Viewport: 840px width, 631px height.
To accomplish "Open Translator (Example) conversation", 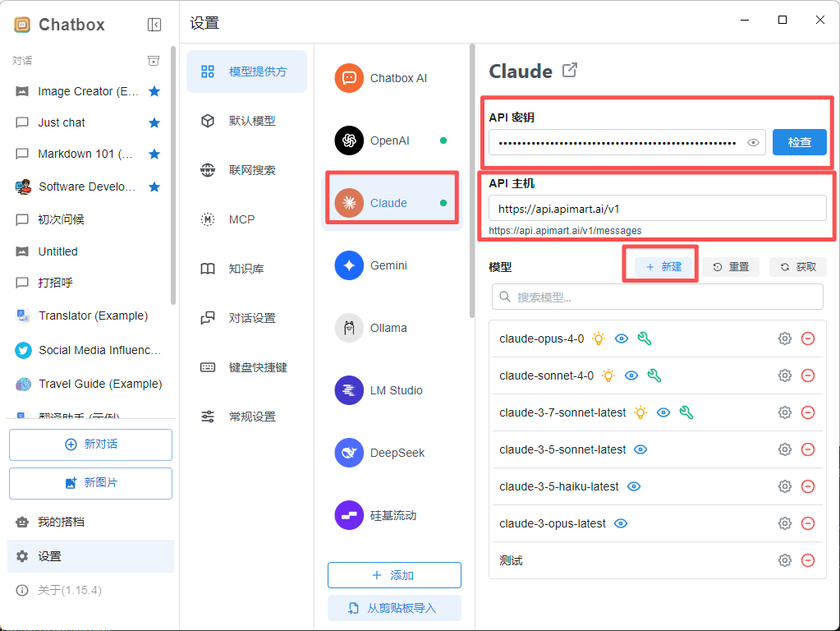I will click(89, 315).
